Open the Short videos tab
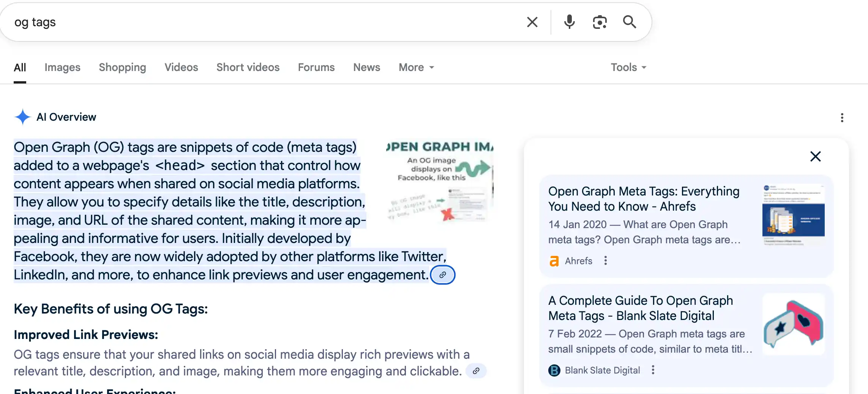 click(x=248, y=67)
